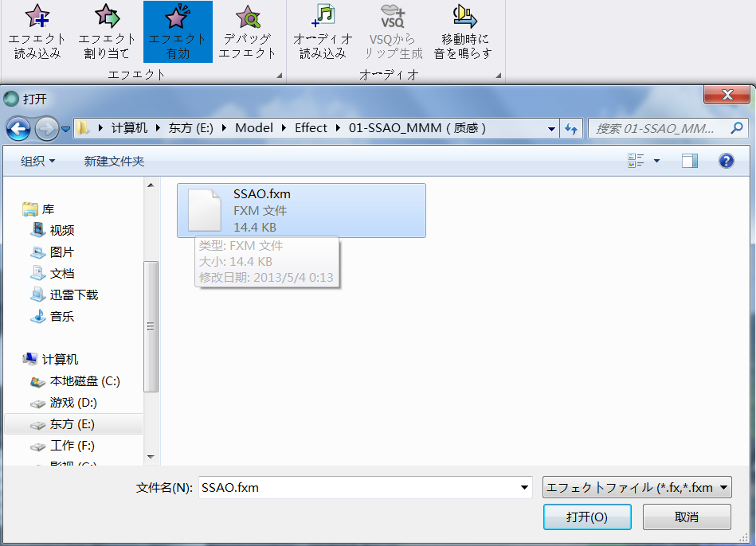This screenshot has width=756, height=546.
Task: Toggle the preview pane icon
Action: (x=689, y=161)
